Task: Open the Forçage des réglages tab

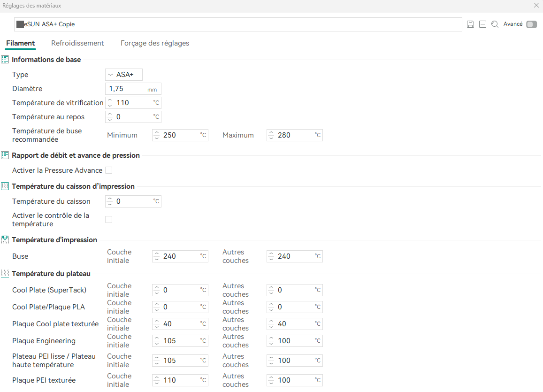Action: 155,43
